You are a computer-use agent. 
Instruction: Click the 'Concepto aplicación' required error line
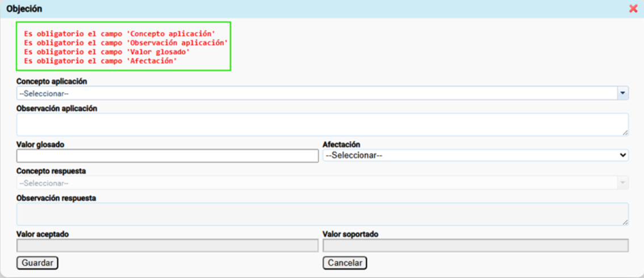point(119,34)
